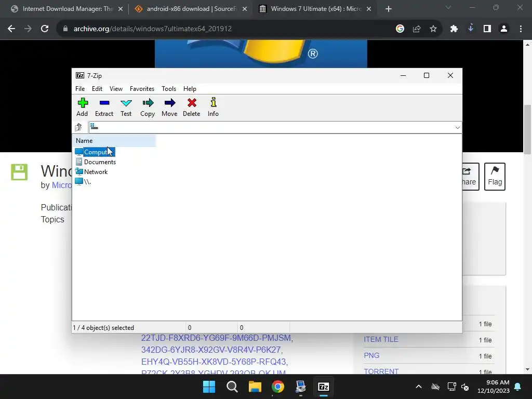Select the Documents entry in the list
The image size is (532, 399).
(96, 162)
